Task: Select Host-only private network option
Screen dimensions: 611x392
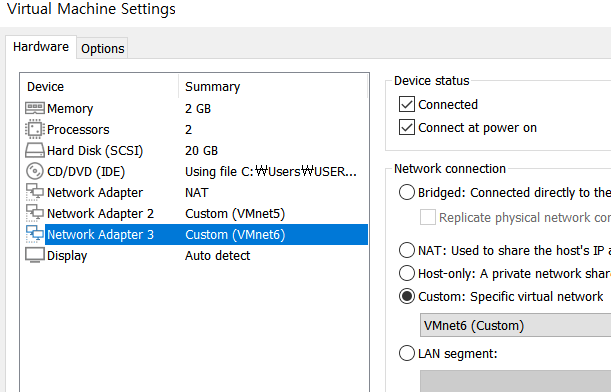Action: (x=407, y=273)
